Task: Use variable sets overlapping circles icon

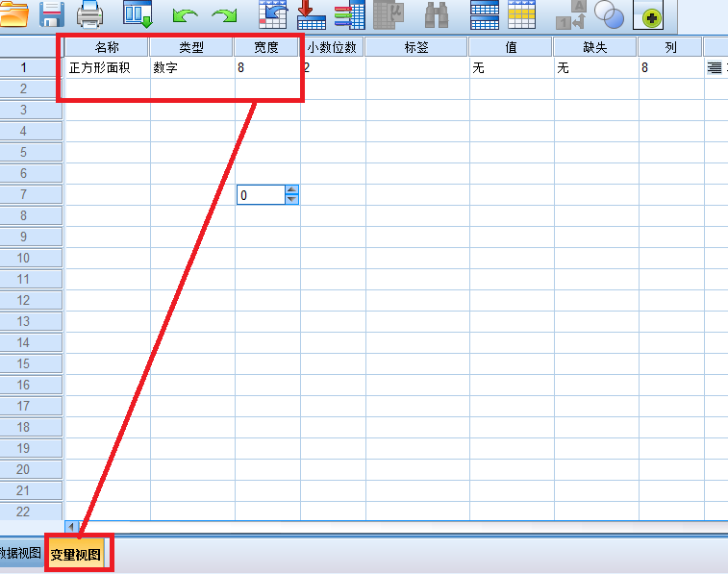Action: [x=609, y=14]
